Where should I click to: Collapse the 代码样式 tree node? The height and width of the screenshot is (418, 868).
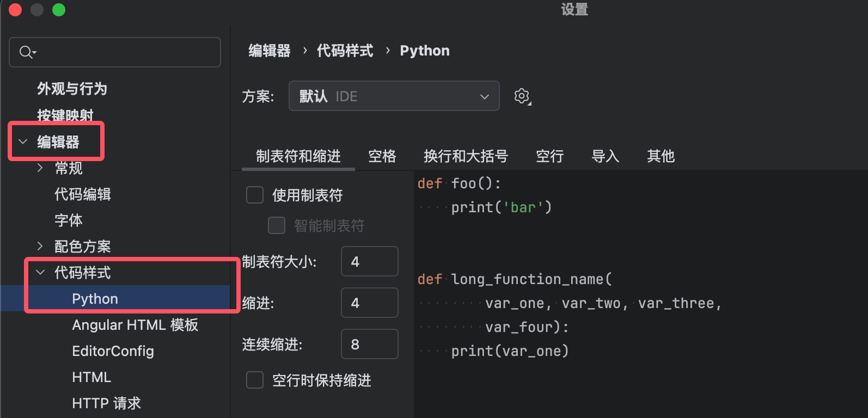[40, 273]
